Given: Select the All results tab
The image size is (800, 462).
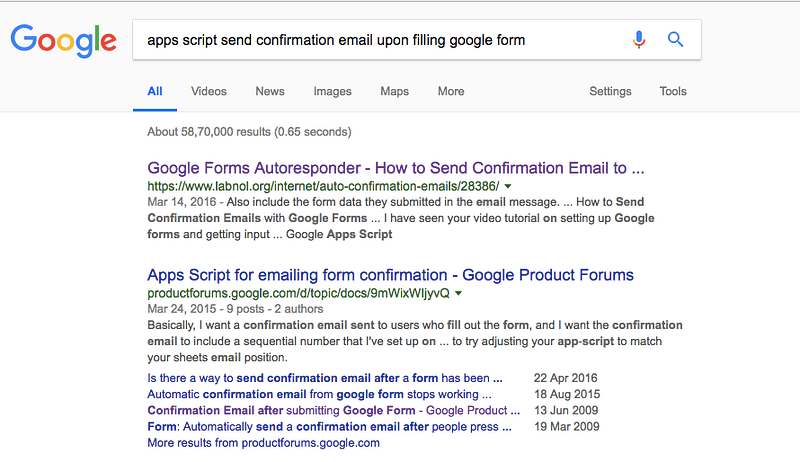Looking at the screenshot, I should pos(155,91).
